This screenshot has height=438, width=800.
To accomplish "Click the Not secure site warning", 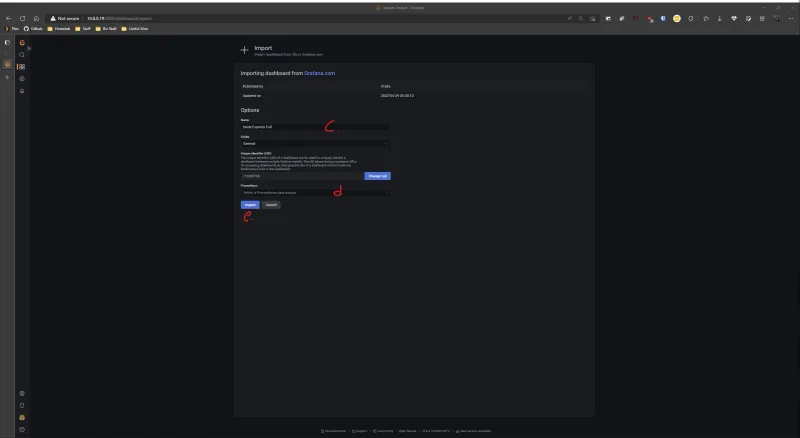I will 65,18.
